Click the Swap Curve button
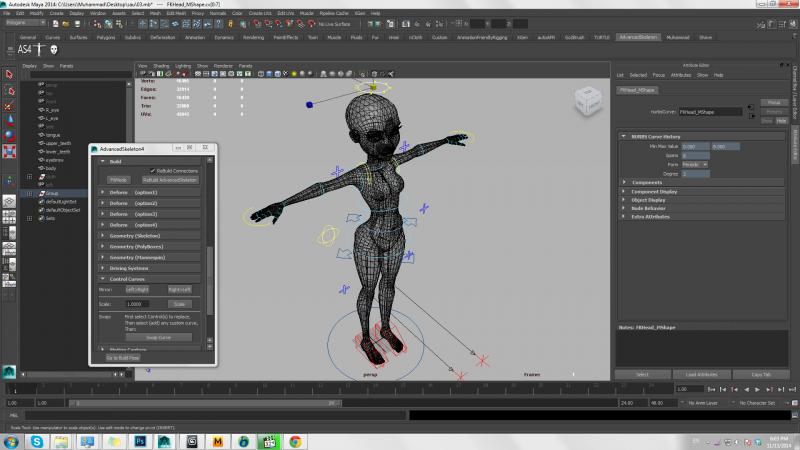This screenshot has width=800, height=450. [x=159, y=338]
